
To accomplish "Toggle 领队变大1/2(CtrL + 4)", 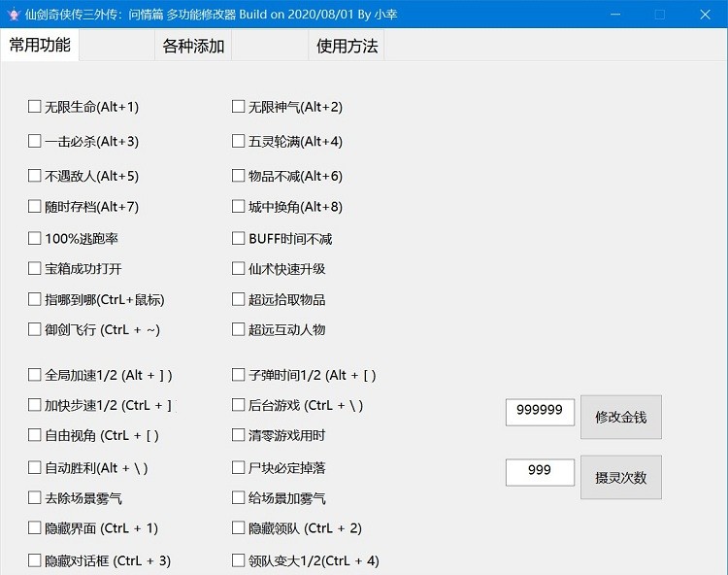I will coord(238,560).
